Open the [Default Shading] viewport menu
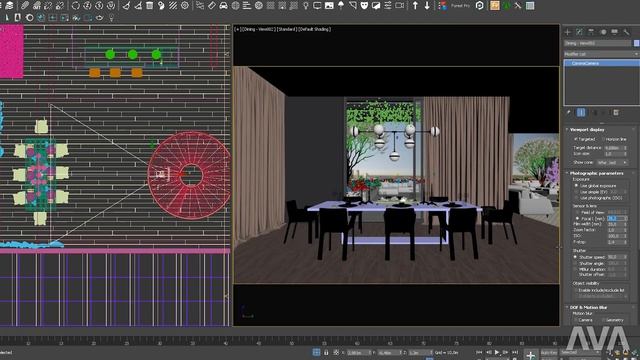The height and width of the screenshot is (360, 640). pyautogui.click(x=315, y=29)
